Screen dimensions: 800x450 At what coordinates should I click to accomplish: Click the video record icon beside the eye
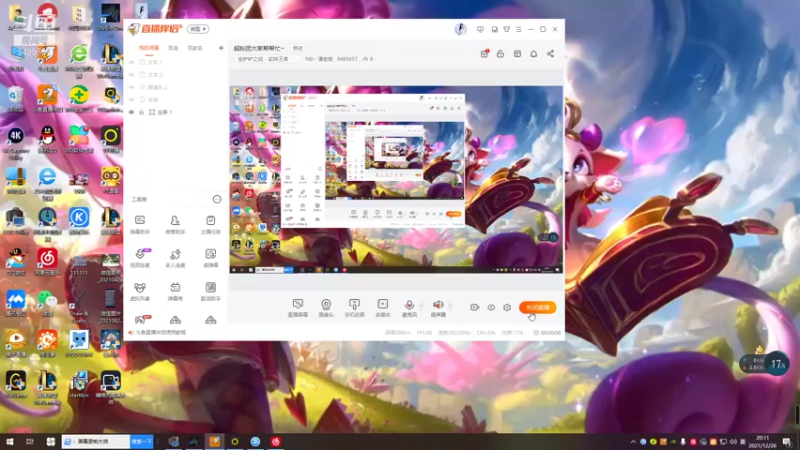[474, 307]
